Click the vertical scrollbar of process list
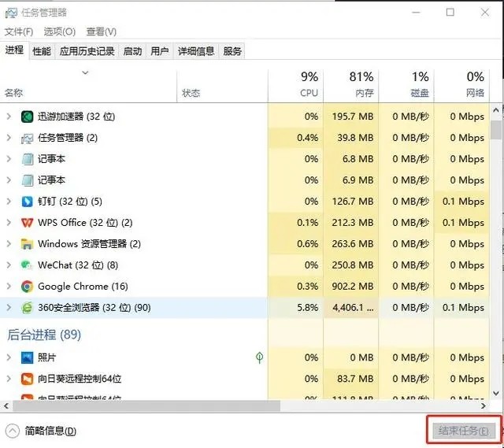This screenshot has height=448, width=504. pos(495,236)
